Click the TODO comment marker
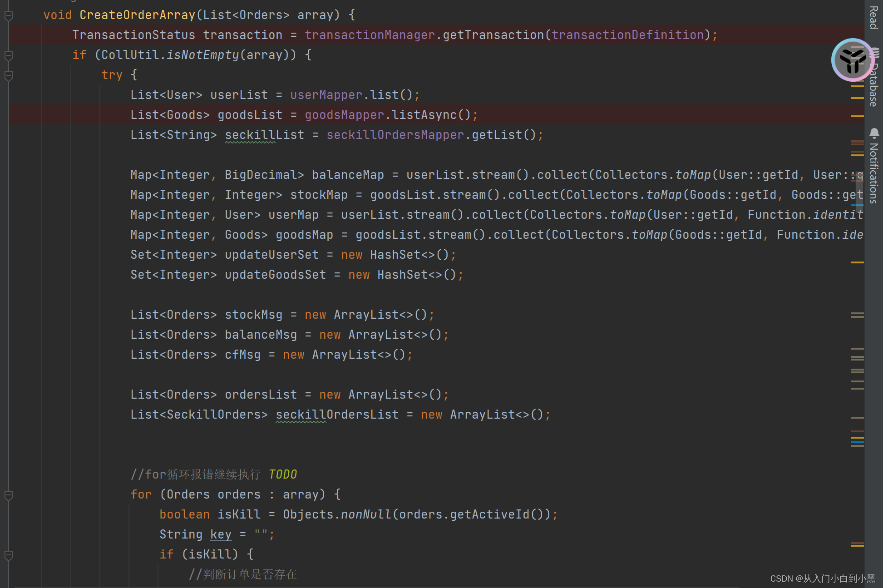The image size is (883, 588). (x=283, y=474)
